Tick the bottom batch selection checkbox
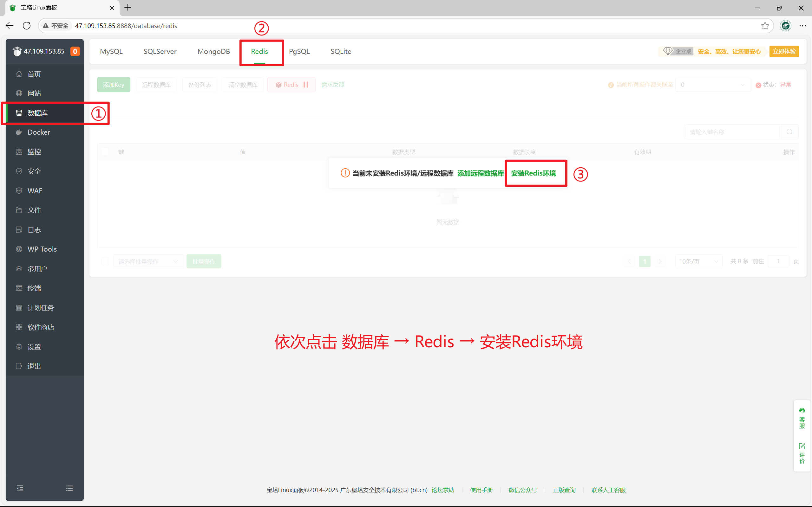Screen dimensions: 812x507 (x=105, y=261)
